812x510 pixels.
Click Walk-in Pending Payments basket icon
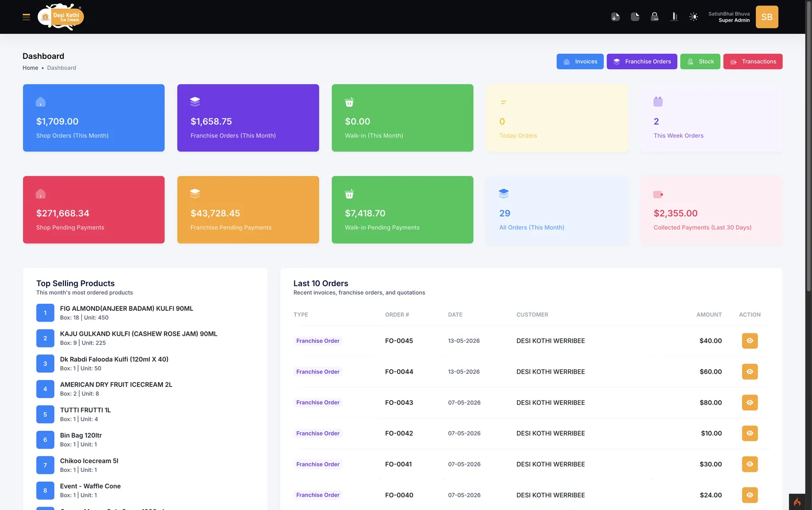pyautogui.click(x=349, y=194)
